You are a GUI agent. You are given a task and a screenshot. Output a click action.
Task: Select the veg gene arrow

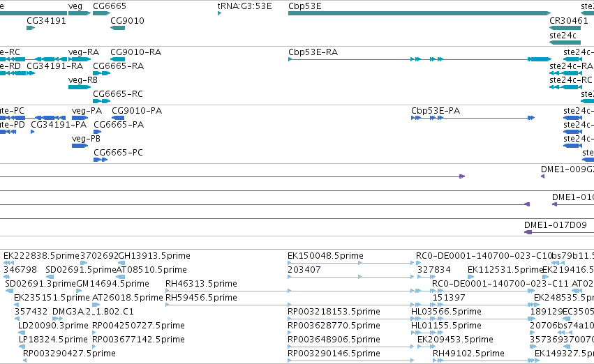[80, 13]
